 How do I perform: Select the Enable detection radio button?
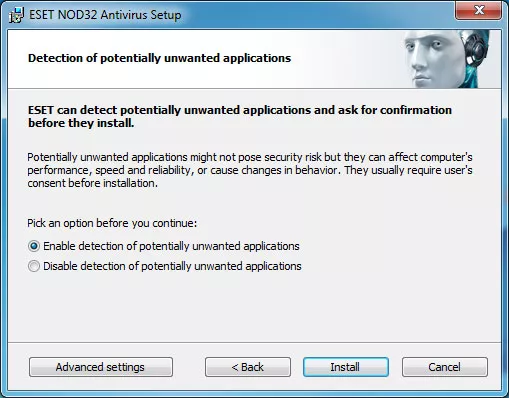tap(34, 246)
